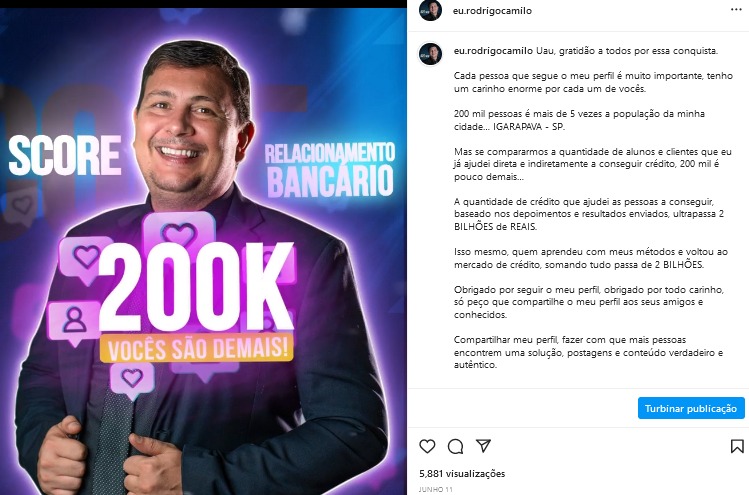Click the man's face in the post photo
The height and width of the screenshot is (495, 749).
[x=189, y=129]
